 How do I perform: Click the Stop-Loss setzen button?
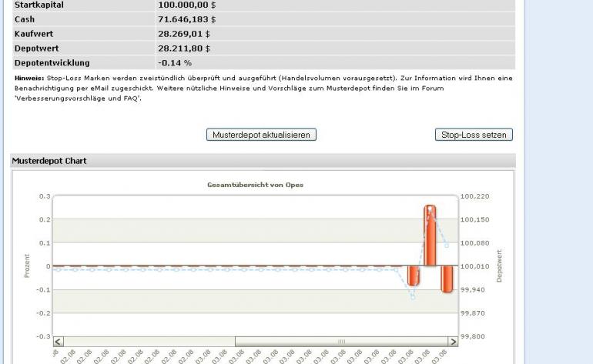[474, 135]
